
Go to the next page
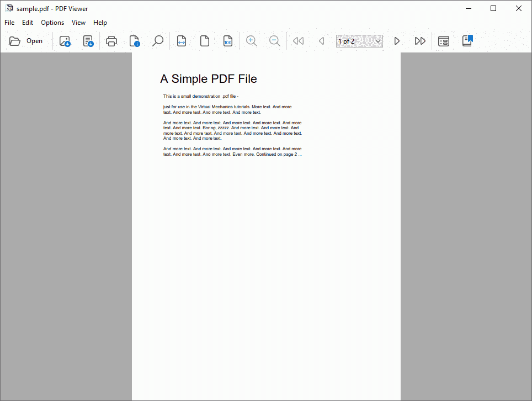397,40
